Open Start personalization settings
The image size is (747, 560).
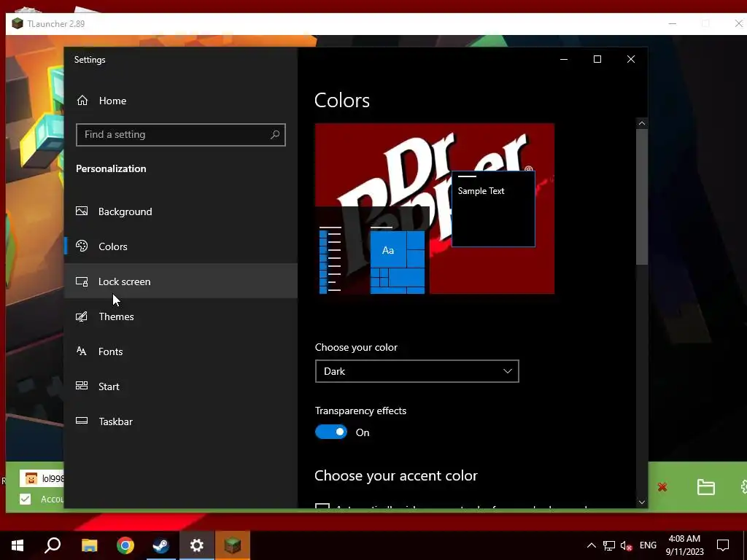(x=181, y=386)
